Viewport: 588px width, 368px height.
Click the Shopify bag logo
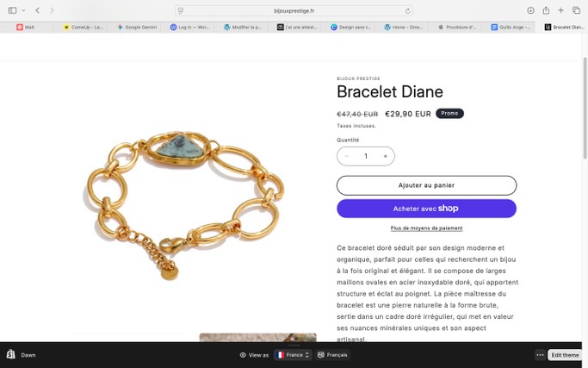coord(11,354)
